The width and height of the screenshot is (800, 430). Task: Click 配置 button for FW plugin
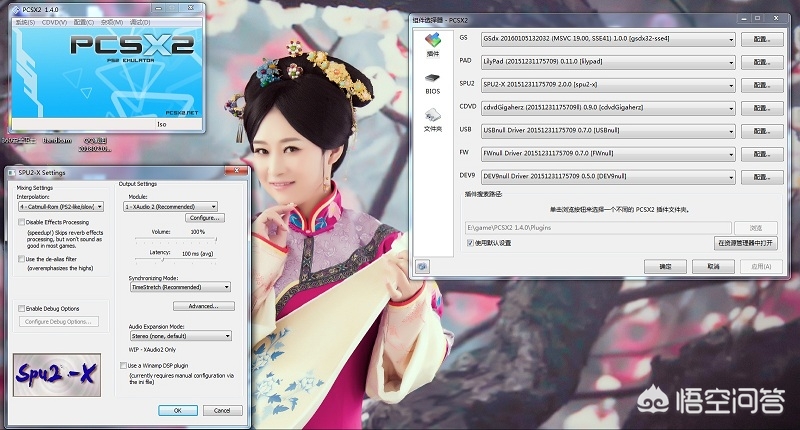(762, 154)
